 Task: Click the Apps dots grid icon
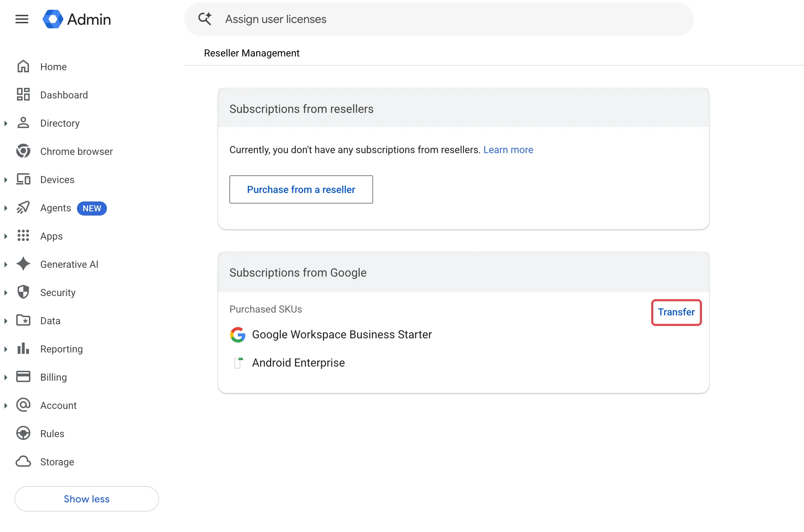coord(23,236)
